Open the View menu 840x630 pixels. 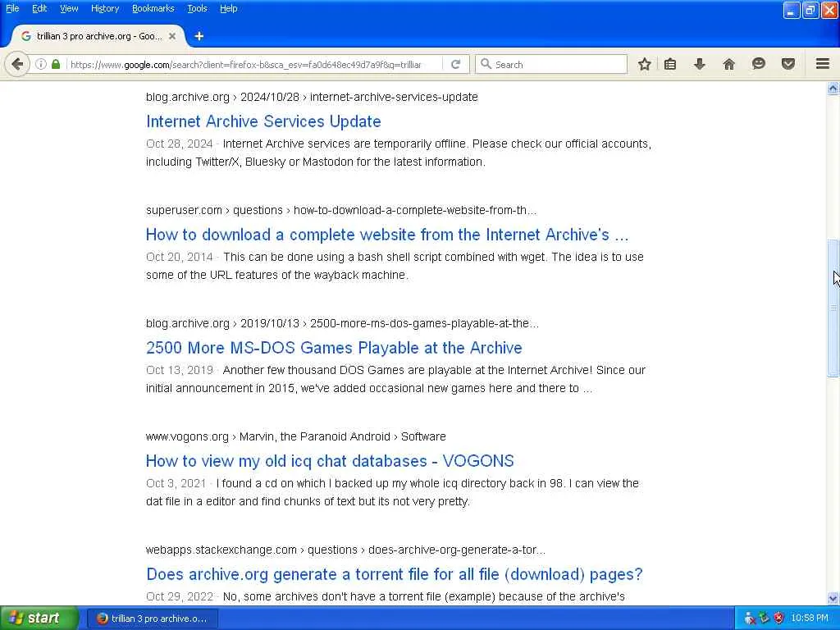point(69,8)
